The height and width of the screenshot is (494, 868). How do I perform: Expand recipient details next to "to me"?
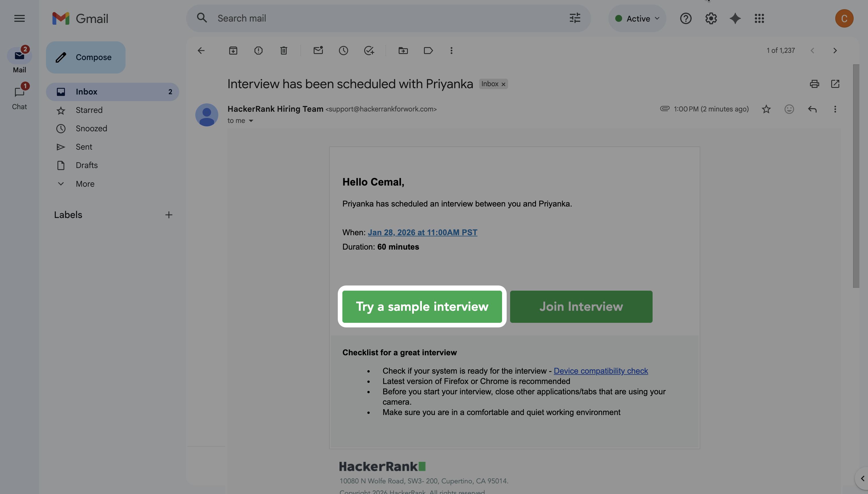point(251,121)
